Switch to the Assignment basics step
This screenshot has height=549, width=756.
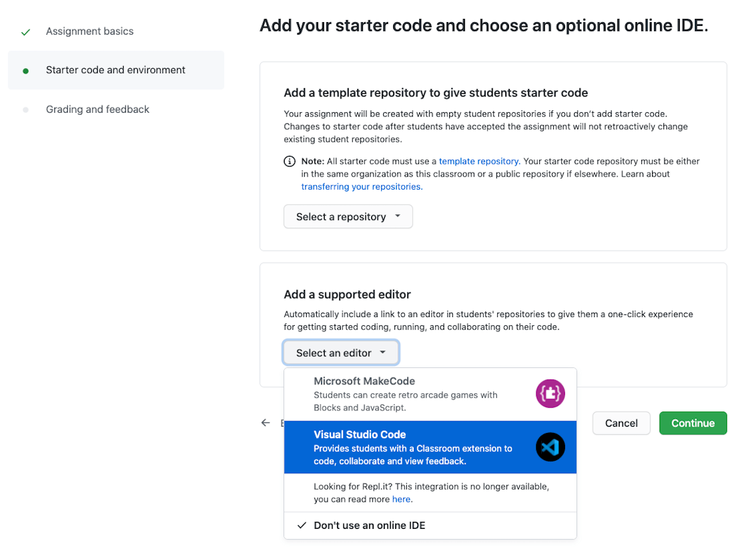pos(89,30)
